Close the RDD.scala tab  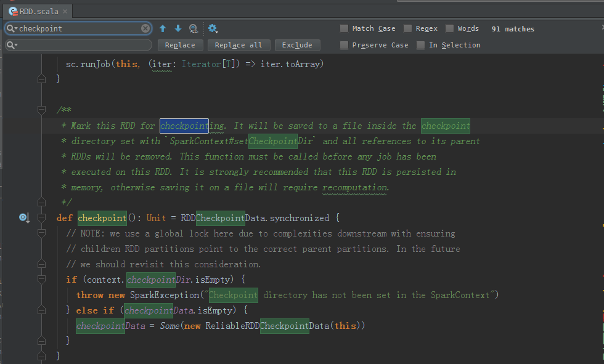[65, 12]
